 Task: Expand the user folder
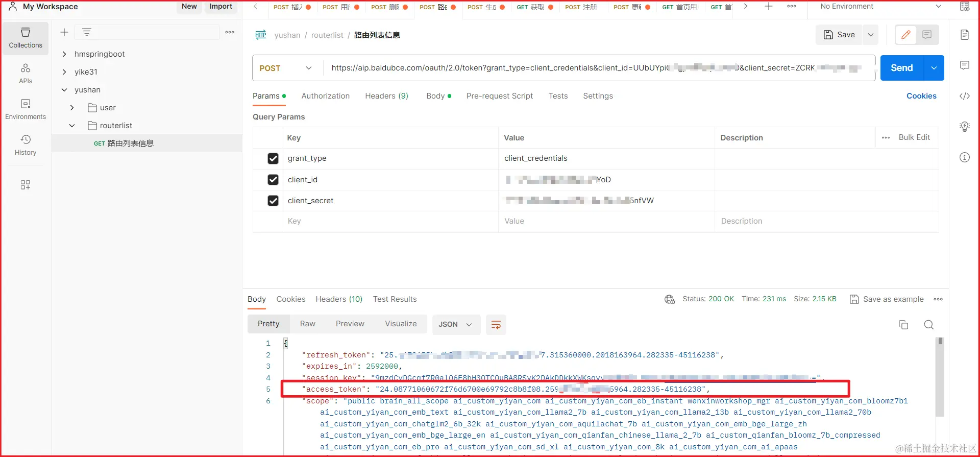coord(72,108)
